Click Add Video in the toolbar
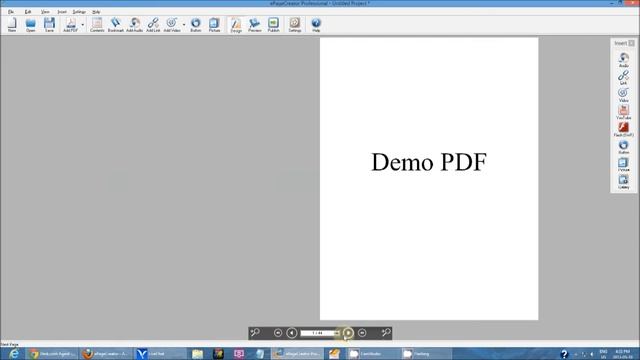The height and width of the screenshot is (360, 640). click(172, 25)
